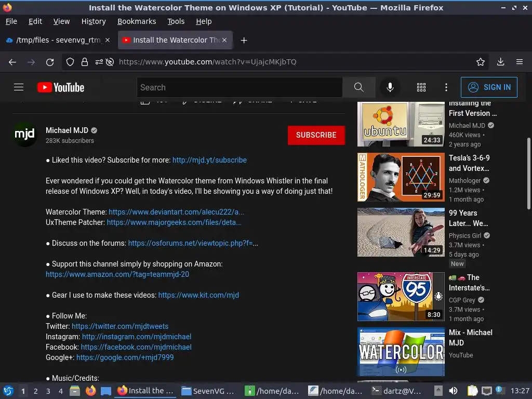The image size is (532, 399).
Task: Start voice search with microphone icon
Action: [390, 87]
